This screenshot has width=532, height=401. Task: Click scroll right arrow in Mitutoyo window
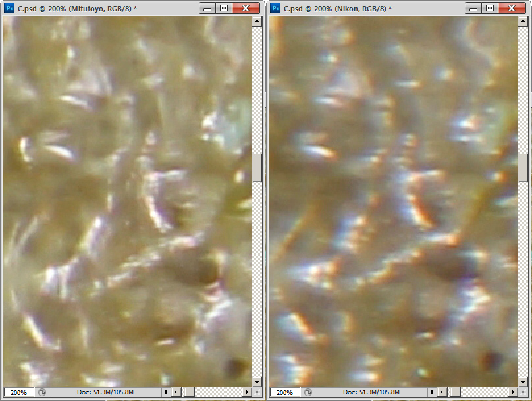[x=247, y=392]
